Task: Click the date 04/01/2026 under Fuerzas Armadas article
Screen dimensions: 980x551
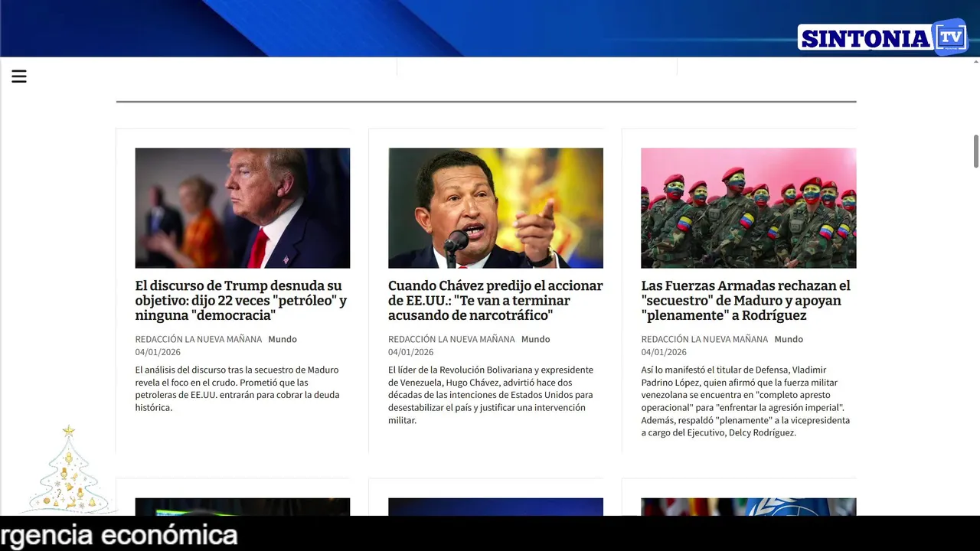Action: point(664,352)
